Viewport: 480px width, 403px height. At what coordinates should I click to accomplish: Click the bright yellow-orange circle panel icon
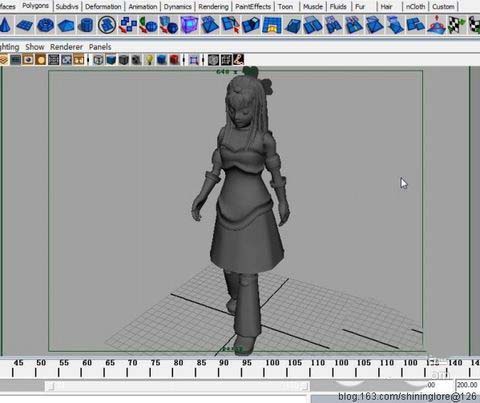tap(41, 60)
